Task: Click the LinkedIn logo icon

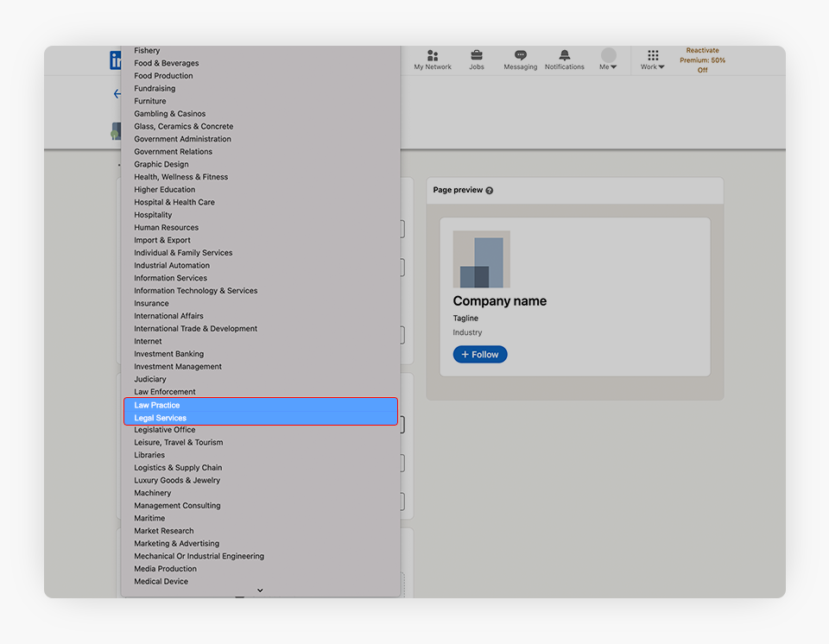Action: point(116,60)
